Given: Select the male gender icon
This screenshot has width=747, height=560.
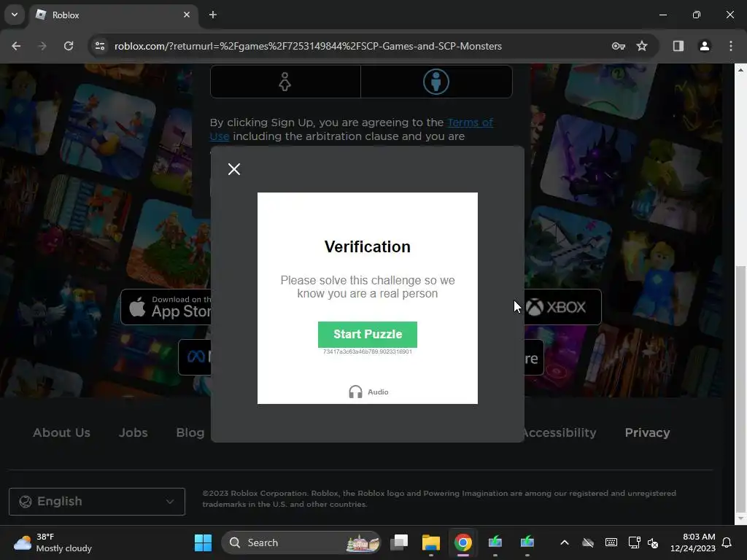Looking at the screenshot, I should pyautogui.click(x=436, y=82).
